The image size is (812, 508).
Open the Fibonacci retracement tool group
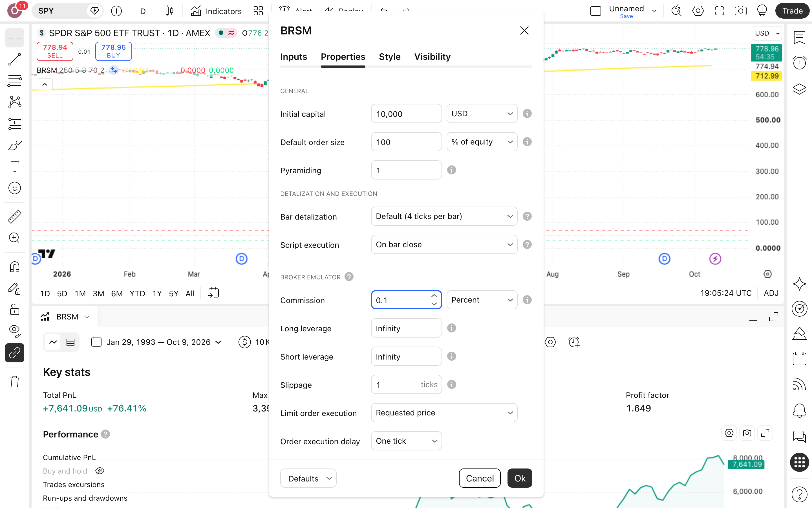tap(14, 81)
